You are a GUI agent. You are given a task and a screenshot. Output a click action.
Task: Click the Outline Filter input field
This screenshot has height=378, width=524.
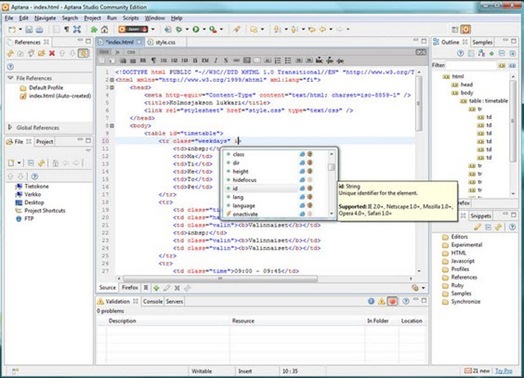click(x=471, y=66)
